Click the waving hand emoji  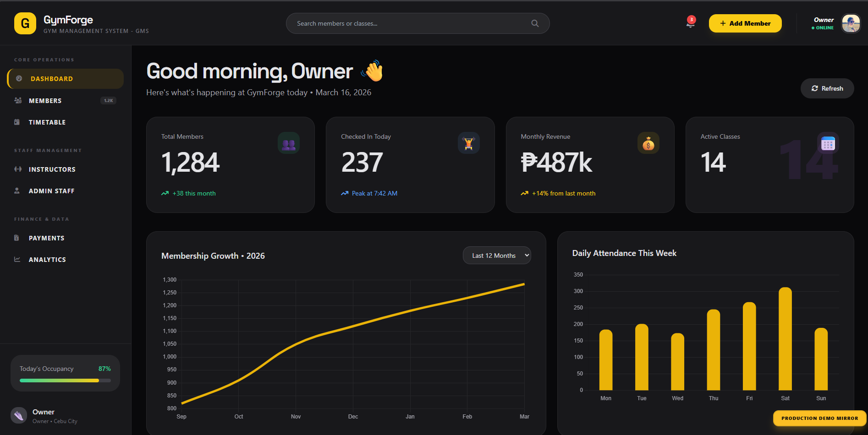(372, 71)
